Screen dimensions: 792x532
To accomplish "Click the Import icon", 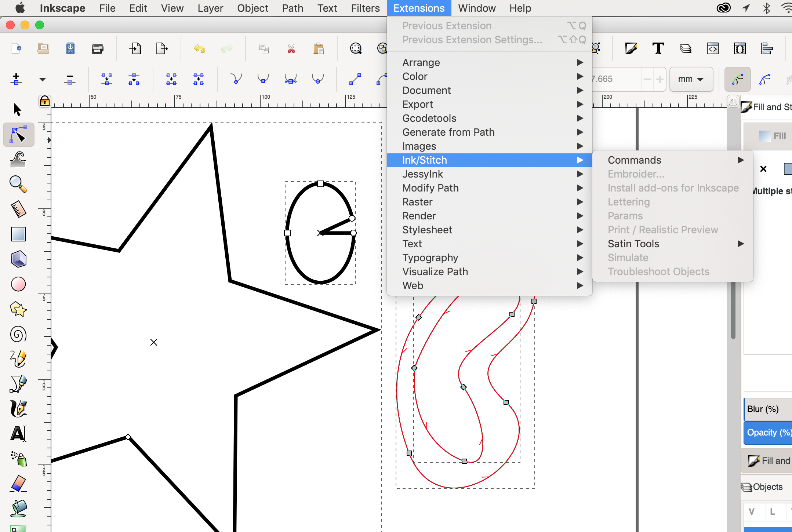I will coord(135,48).
